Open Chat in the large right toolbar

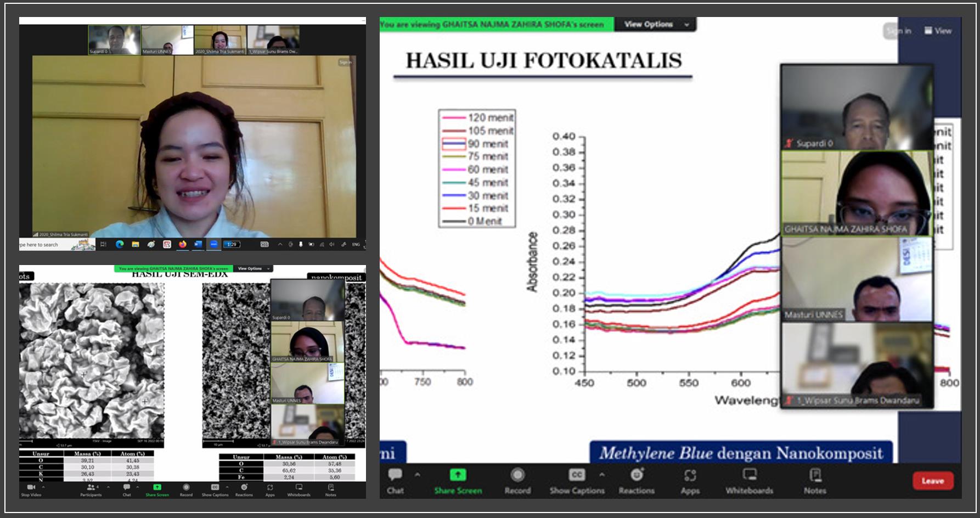[x=395, y=480]
